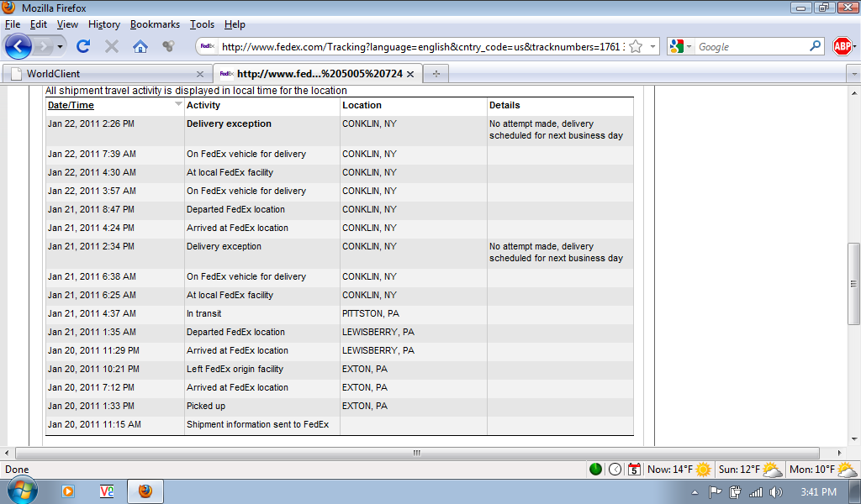Screen dimensions: 861x504
Task: Open the Adblock Plus dropdown arrow
Action: tap(855, 46)
